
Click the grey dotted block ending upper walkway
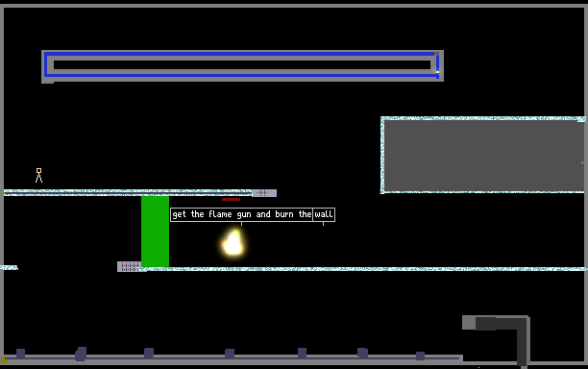pos(264,193)
